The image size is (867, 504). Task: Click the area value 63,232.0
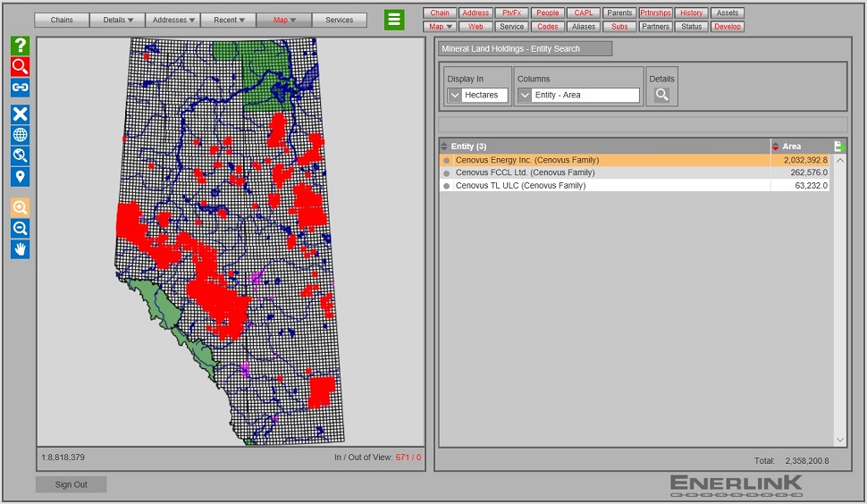click(812, 186)
